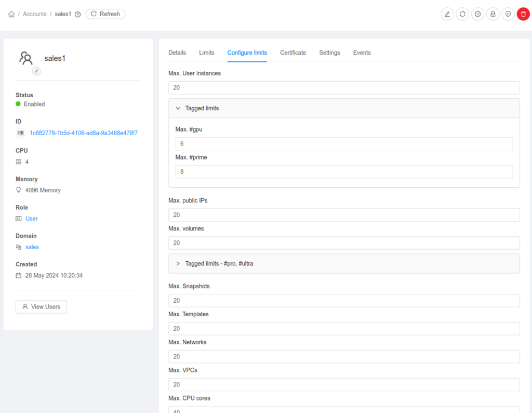
Task: Collapse the Tagged limits section
Action: tap(344, 108)
